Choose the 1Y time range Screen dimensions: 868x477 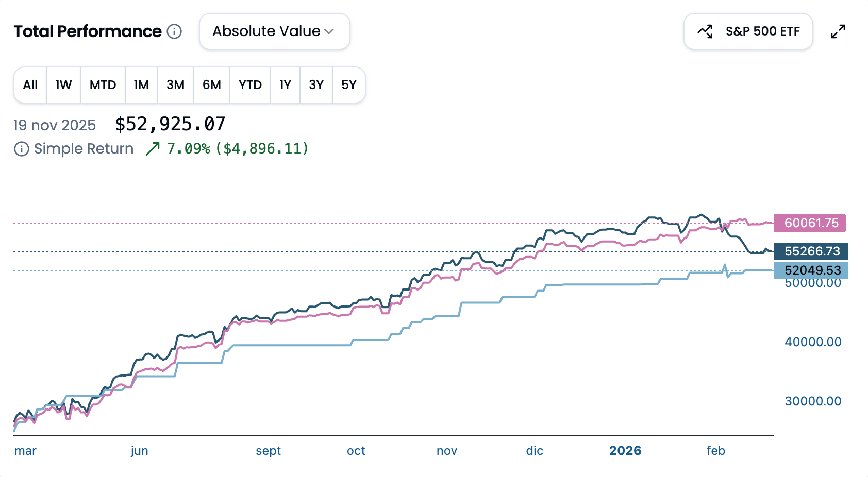tap(285, 85)
